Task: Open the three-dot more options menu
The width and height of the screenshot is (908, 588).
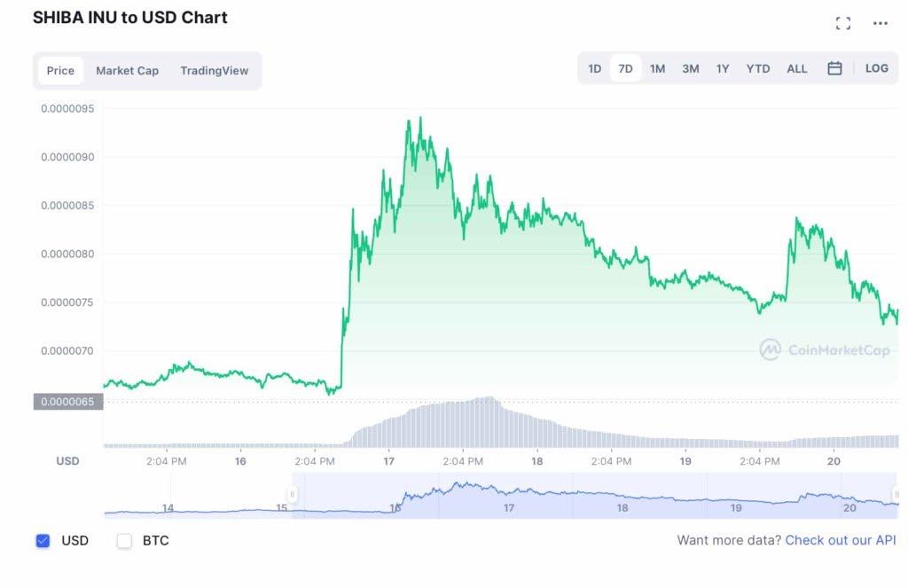Action: pos(881,24)
